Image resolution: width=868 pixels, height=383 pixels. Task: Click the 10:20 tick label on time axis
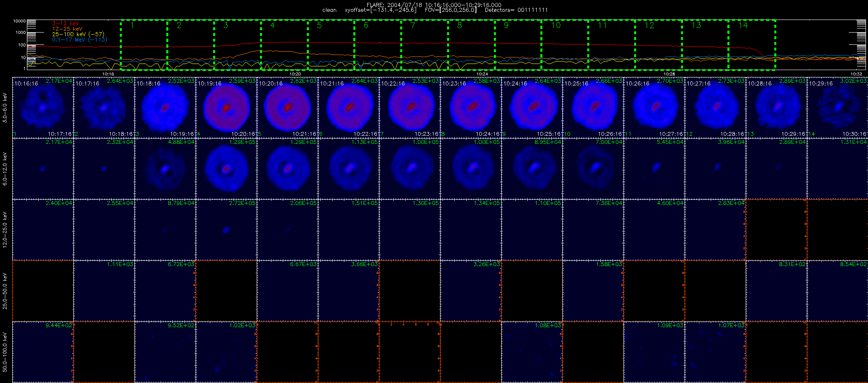coord(295,74)
